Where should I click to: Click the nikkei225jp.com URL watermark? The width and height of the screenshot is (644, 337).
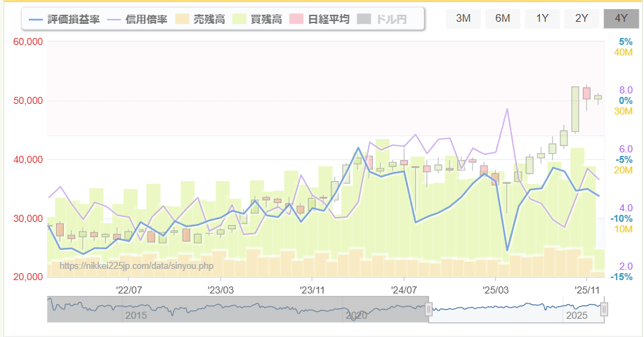coord(137,266)
